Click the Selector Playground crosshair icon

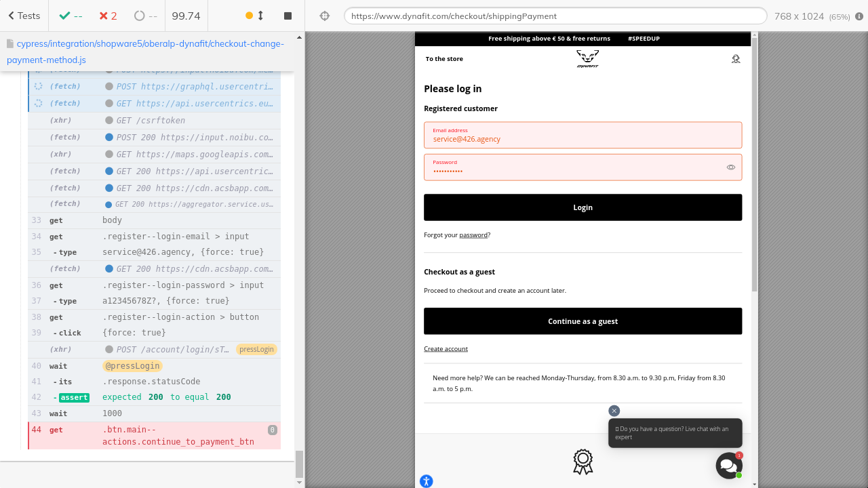[325, 16]
